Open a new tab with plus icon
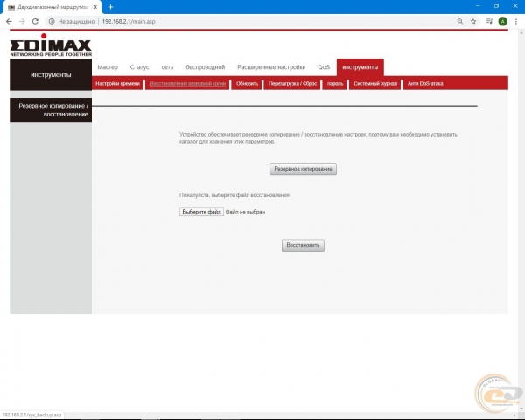The height and width of the screenshot is (420, 525). pos(110,7)
